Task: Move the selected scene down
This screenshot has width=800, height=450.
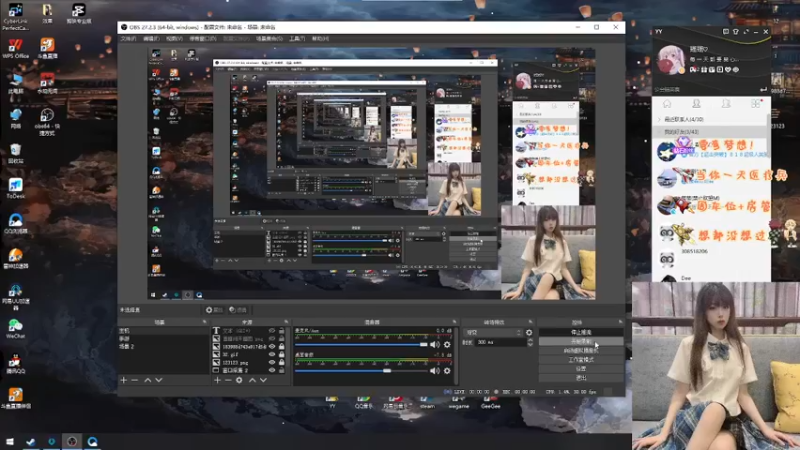Action: click(159, 380)
